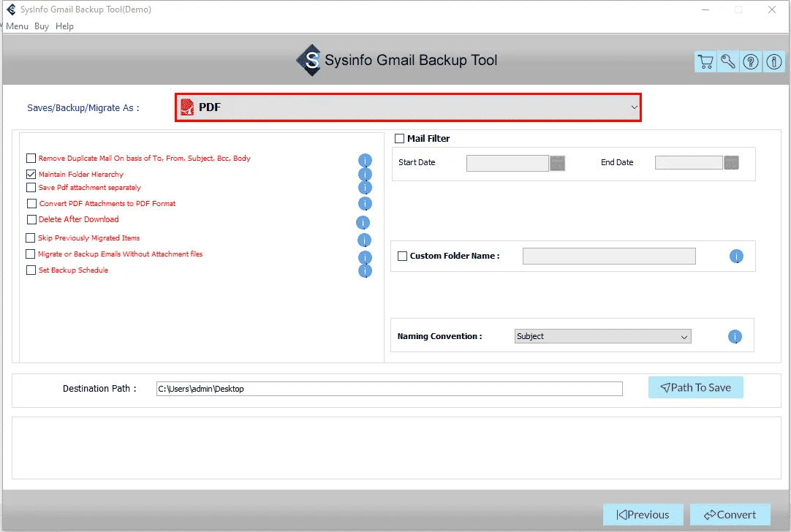791x532 pixels.
Task: Click the shopping cart buy icon
Action: 705,61
